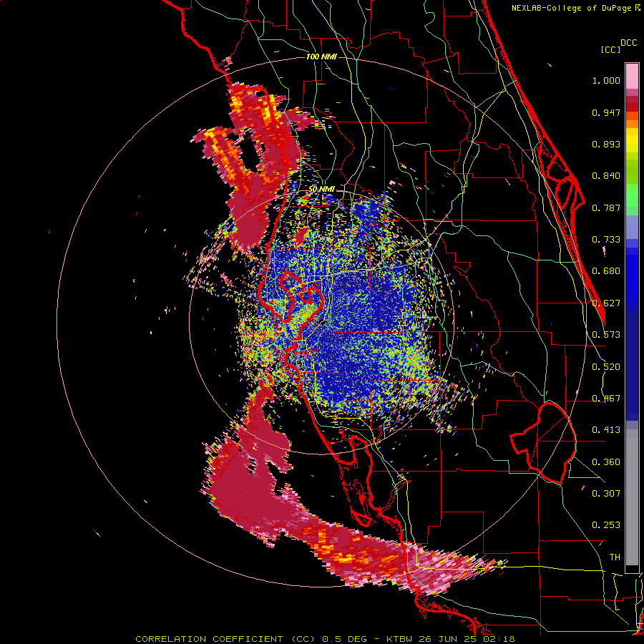Click the 0.253 color scale value
The height and width of the screenshot is (644, 644).
[x=606, y=525]
